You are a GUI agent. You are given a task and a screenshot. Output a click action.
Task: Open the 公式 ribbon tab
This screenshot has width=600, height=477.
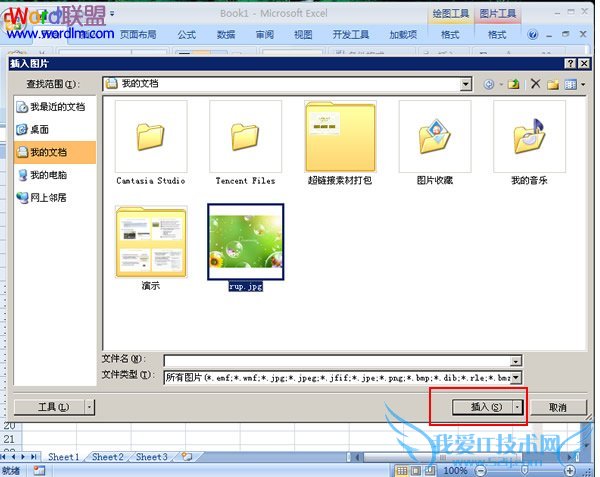[x=187, y=34]
